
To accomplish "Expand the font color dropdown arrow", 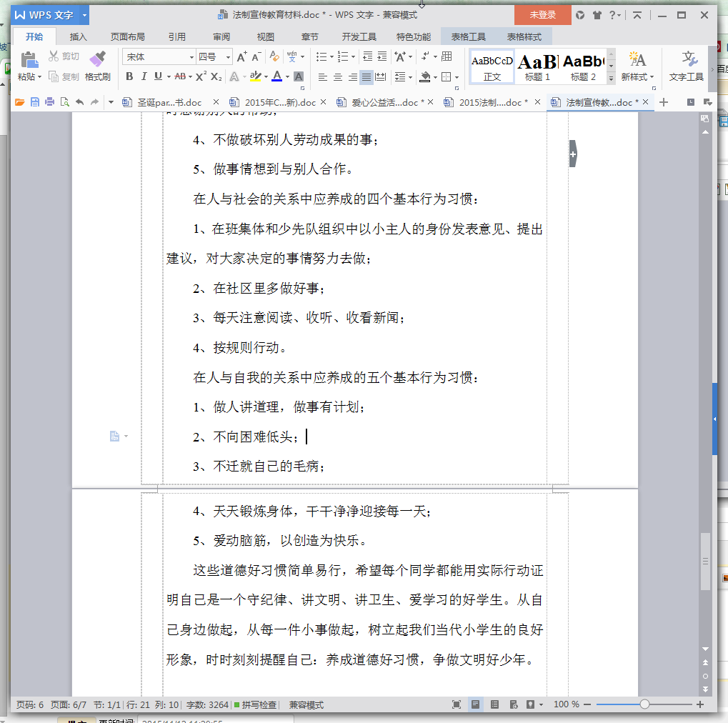I will (x=287, y=76).
